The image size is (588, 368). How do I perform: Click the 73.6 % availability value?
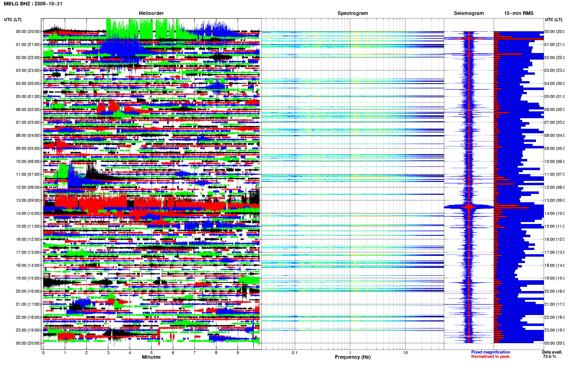coord(549,356)
